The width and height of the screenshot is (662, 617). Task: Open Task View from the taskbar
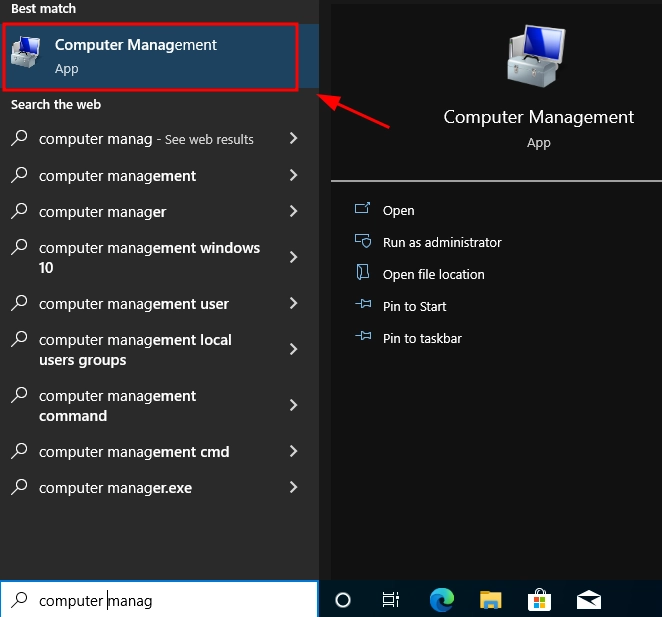point(391,600)
